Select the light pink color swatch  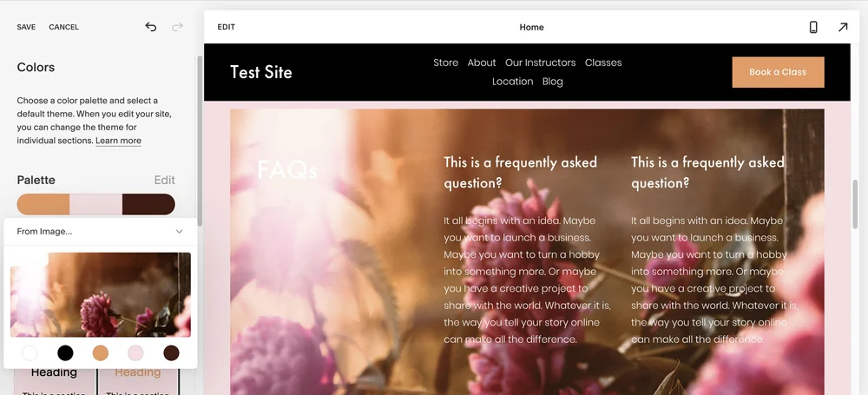(x=135, y=353)
